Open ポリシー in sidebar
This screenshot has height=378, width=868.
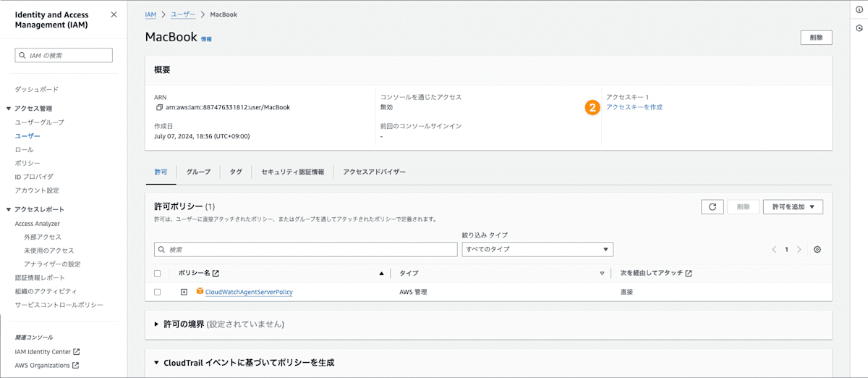27,163
